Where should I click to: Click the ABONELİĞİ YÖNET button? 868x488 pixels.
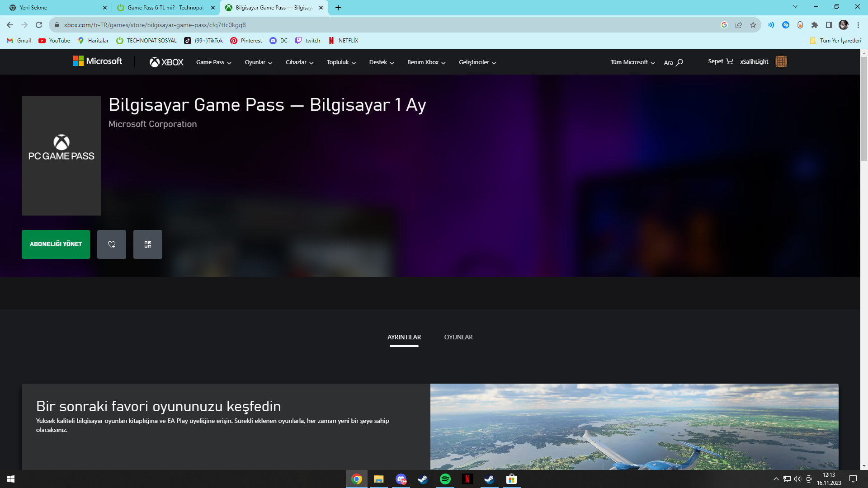(56, 244)
